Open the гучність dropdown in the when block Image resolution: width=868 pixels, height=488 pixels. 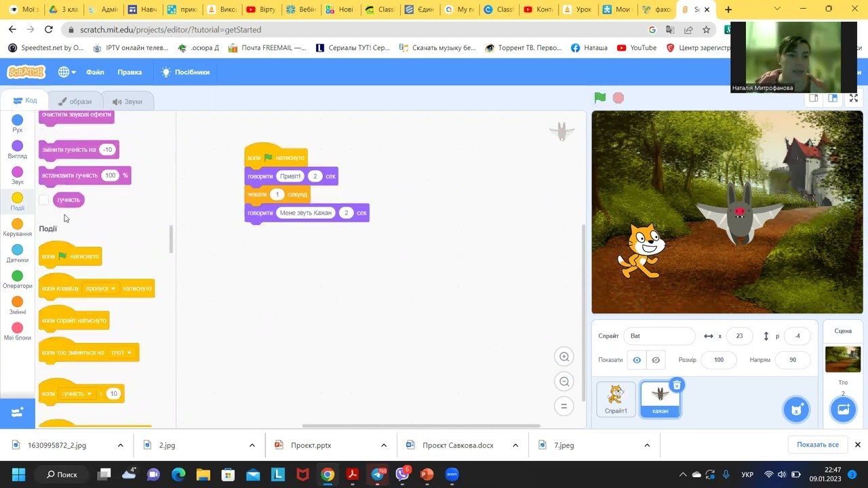(x=77, y=394)
